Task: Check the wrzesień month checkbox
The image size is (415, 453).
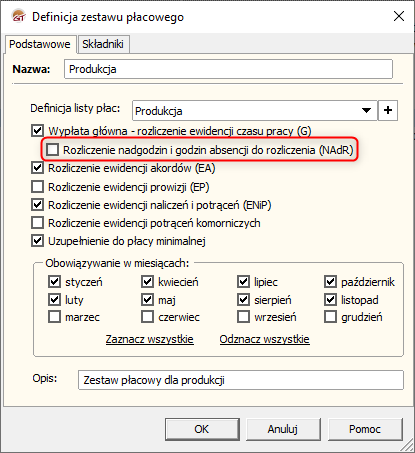Action: pos(243,317)
